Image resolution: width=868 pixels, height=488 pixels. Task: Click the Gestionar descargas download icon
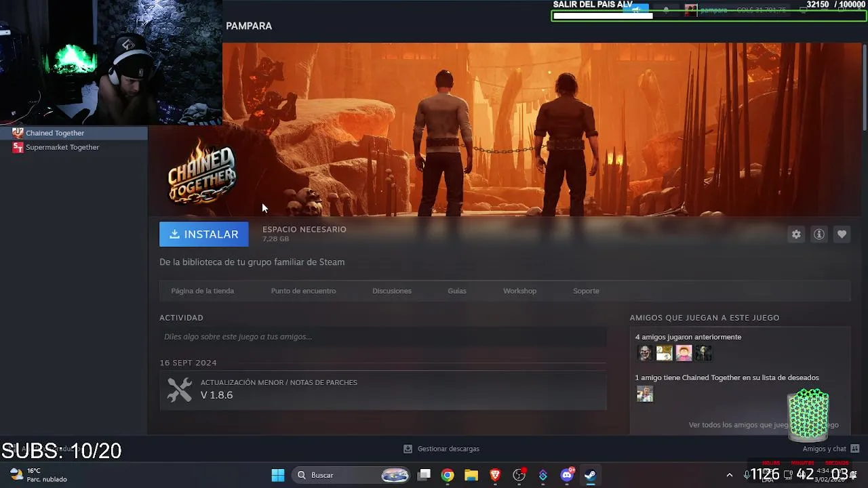coord(408,449)
